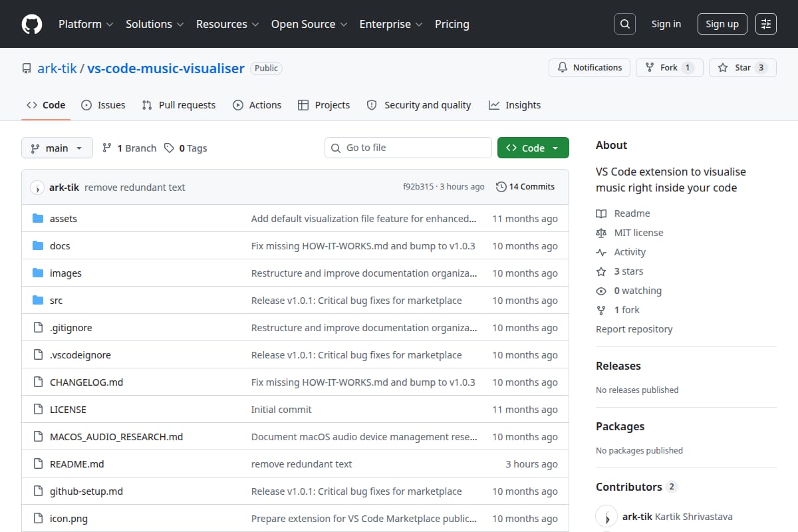Switch to the Insights tab
Screen dimensions: 798x532
coord(515,105)
